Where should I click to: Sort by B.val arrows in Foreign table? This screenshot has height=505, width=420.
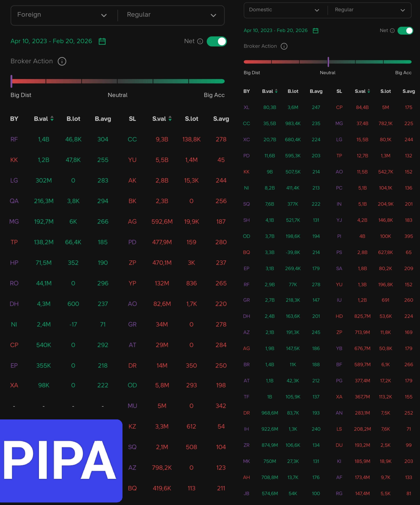tap(52, 119)
